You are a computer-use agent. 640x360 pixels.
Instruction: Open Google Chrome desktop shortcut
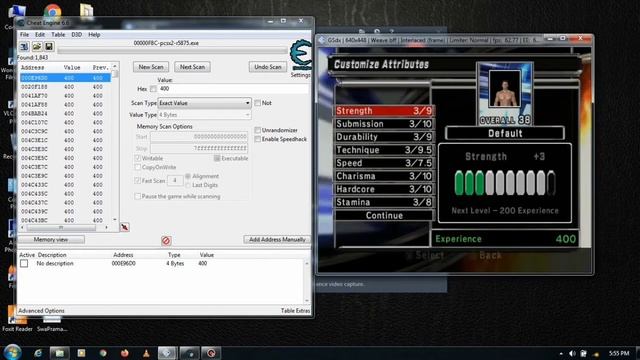coord(52,11)
